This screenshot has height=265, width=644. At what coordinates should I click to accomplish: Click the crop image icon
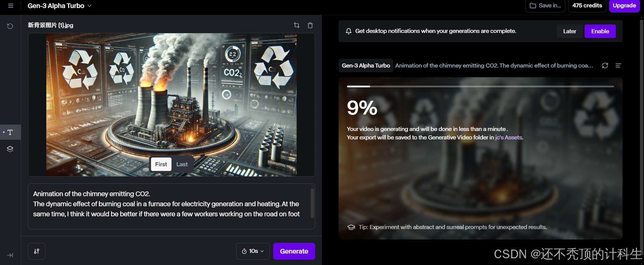click(x=297, y=25)
